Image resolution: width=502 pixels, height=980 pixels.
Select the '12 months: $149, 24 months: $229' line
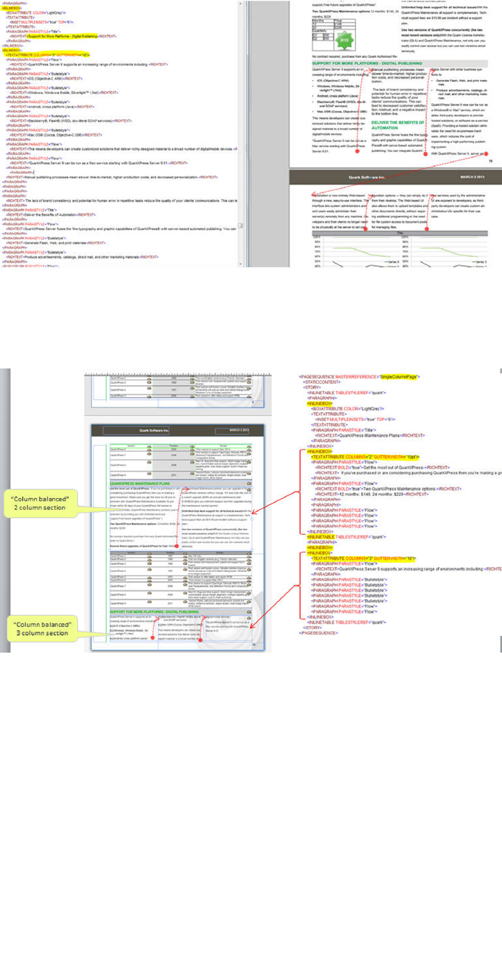(372, 494)
